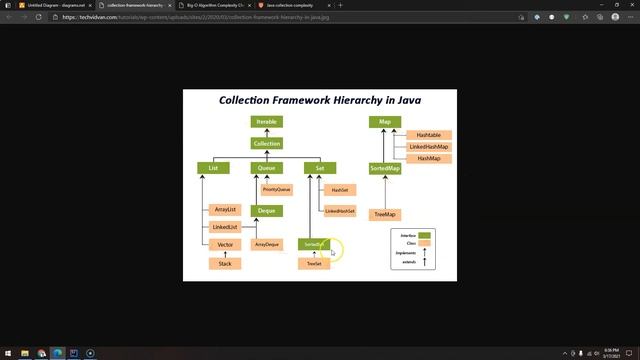Open the Collections icon

coord(600,17)
